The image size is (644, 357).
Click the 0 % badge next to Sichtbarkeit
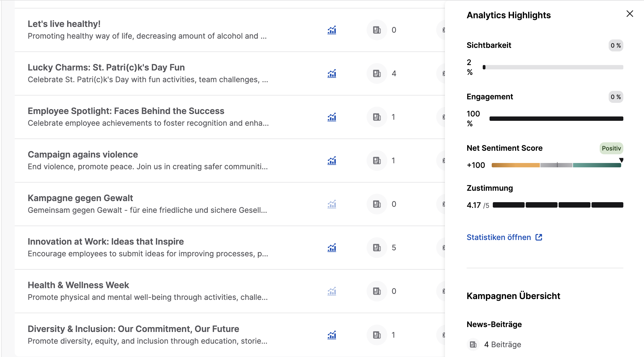coord(616,45)
